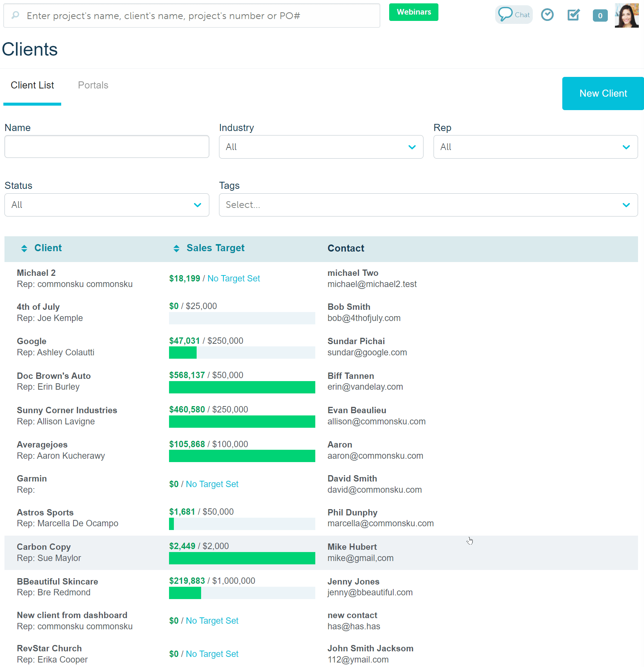Open the tasks checkbox icon
644x667 pixels.
tap(573, 15)
